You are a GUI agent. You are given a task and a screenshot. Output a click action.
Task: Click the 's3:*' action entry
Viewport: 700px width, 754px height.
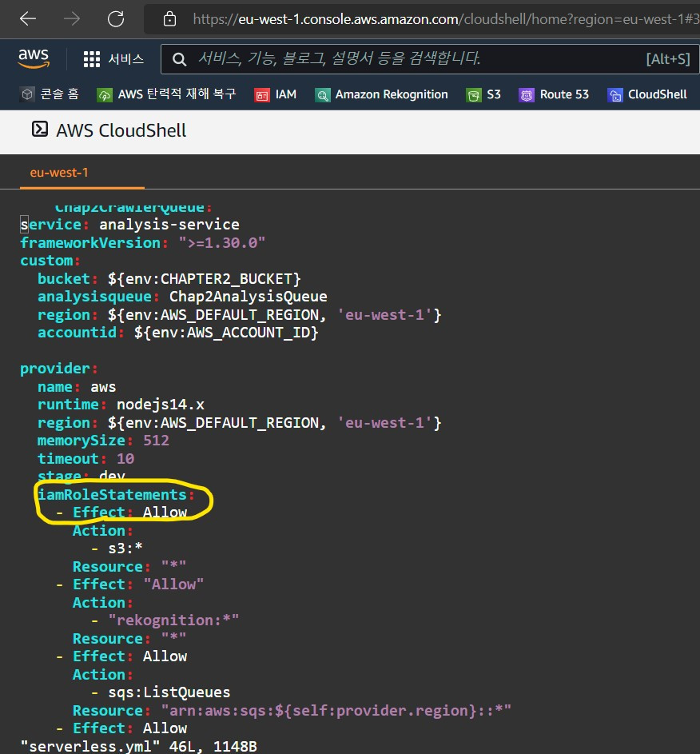point(125,549)
